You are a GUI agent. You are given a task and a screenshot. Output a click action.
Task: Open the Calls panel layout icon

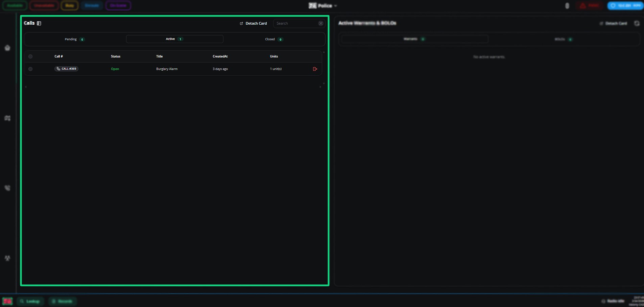pyautogui.click(x=39, y=23)
